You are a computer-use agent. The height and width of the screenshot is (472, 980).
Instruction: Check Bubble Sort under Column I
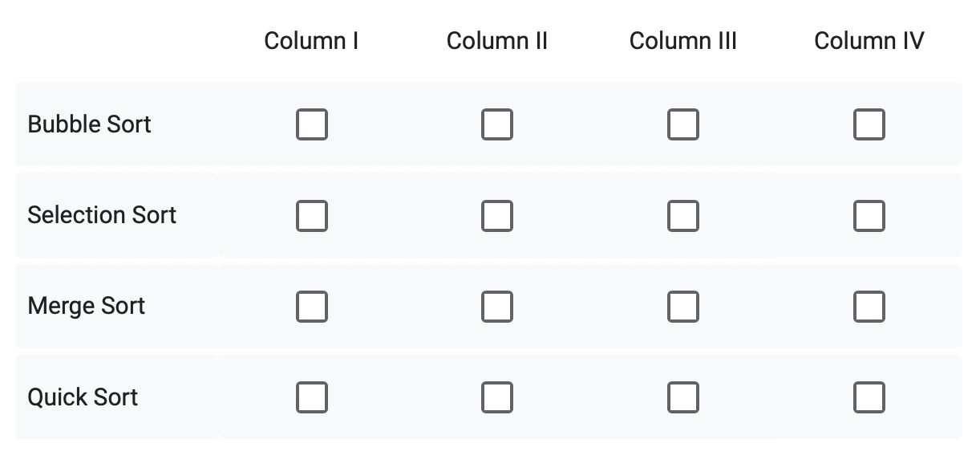pyautogui.click(x=312, y=124)
